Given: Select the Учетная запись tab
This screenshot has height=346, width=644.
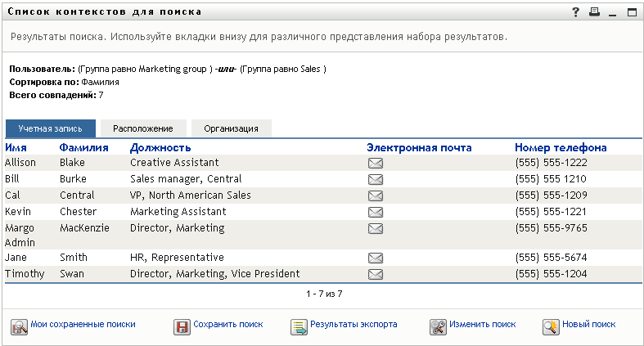Looking at the screenshot, I should (x=51, y=128).
